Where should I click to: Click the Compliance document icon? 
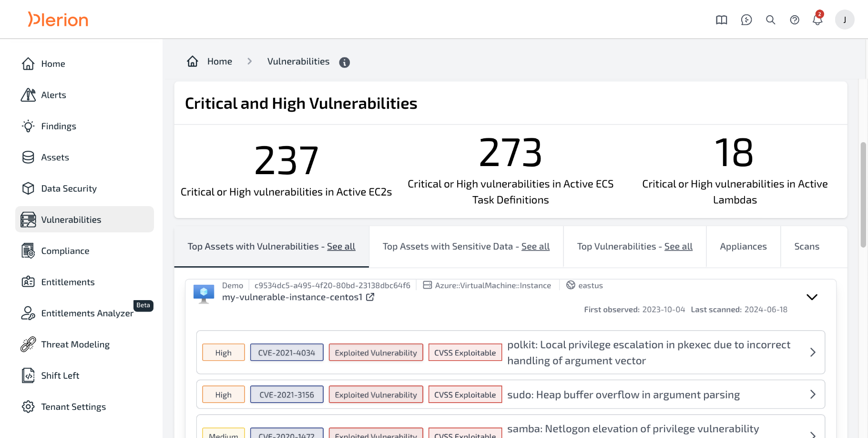point(28,250)
